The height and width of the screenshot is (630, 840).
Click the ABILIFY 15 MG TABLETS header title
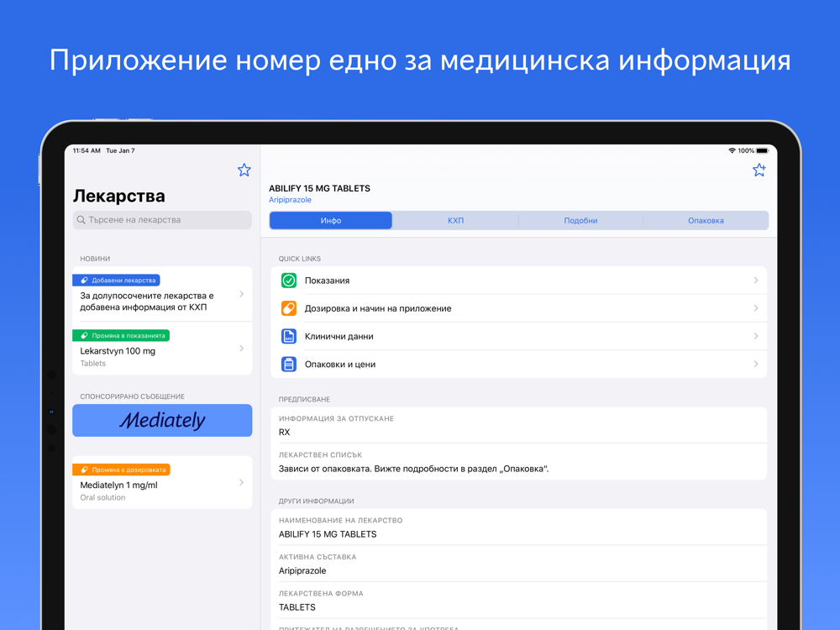[x=319, y=188]
